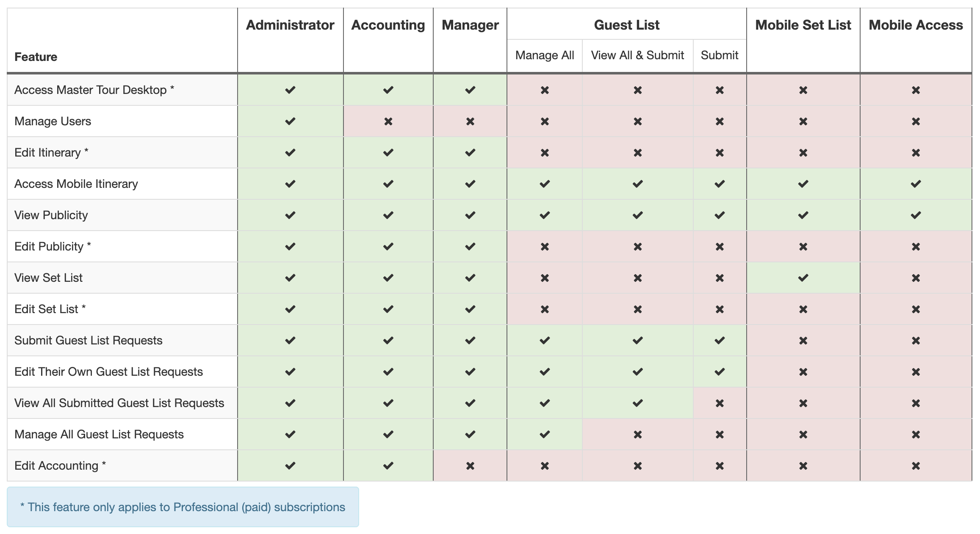The height and width of the screenshot is (534, 980).
Task: Click X for Manage All Edit Publicity
Action: (545, 247)
